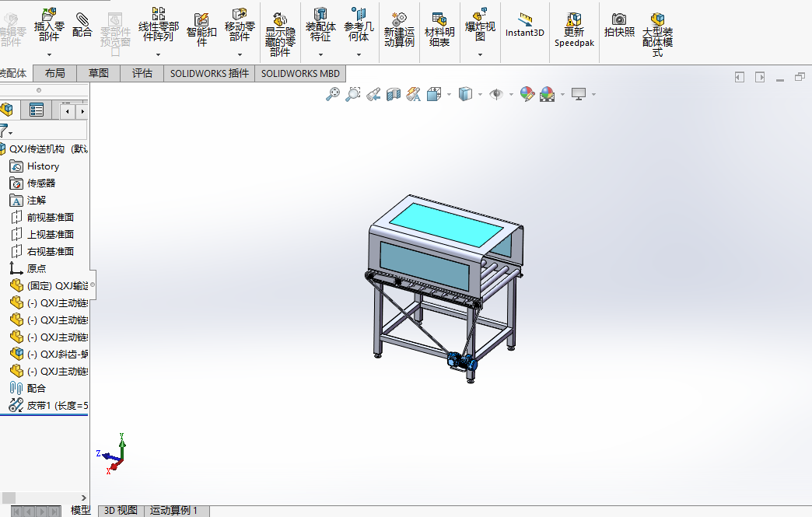Open SOLIDWORKS 插件 tab
812x517 pixels.
pyautogui.click(x=209, y=74)
